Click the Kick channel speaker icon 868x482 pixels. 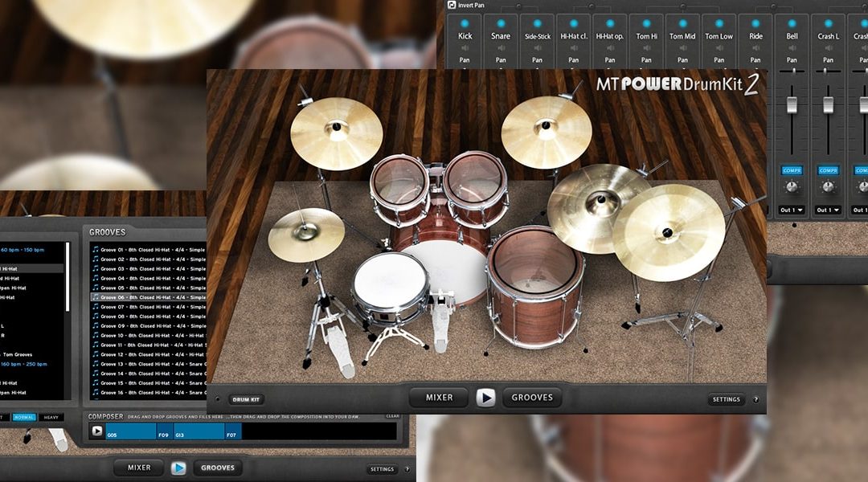click(x=465, y=48)
